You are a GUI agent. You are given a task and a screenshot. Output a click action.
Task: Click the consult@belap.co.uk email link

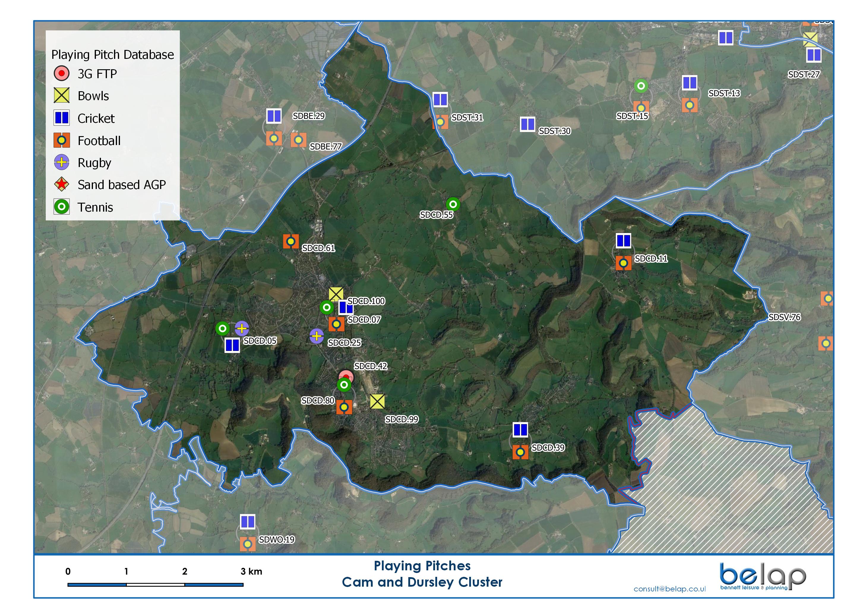670,589
